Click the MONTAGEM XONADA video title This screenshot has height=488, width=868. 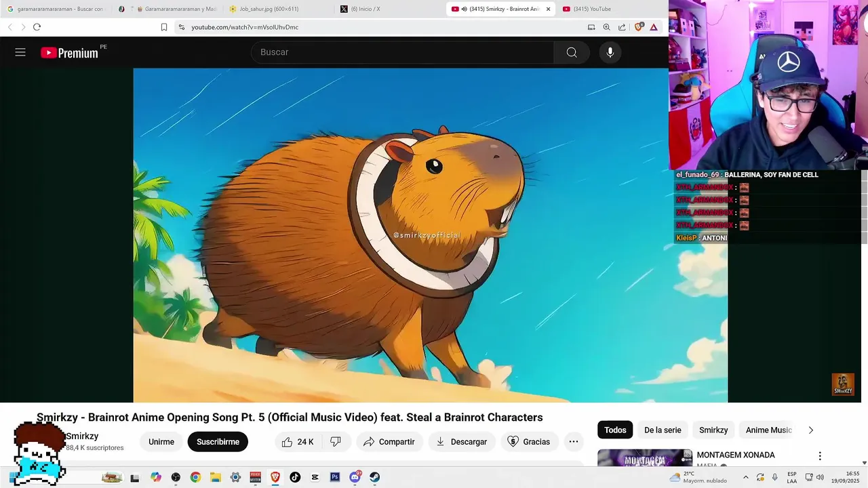point(736,455)
